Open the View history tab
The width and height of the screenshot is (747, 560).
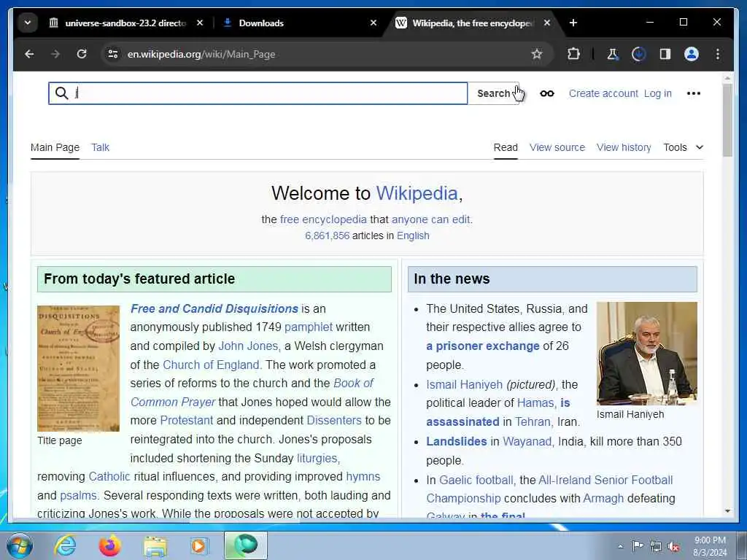[x=624, y=147]
